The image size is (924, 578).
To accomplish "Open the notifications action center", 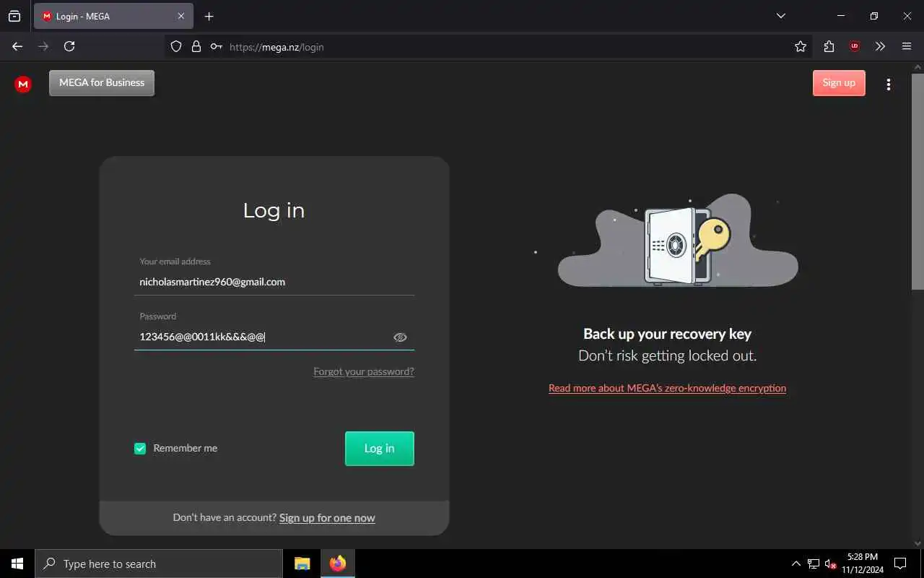I will coord(900,564).
